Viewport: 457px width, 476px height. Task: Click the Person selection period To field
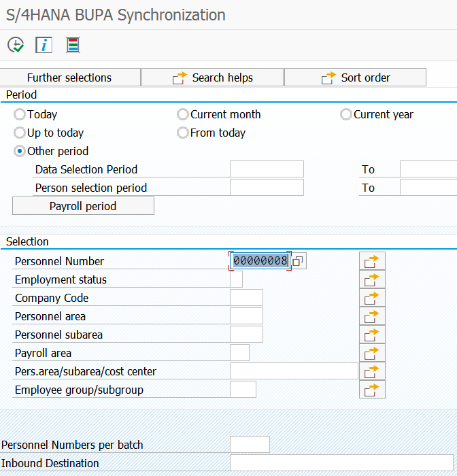pos(428,187)
